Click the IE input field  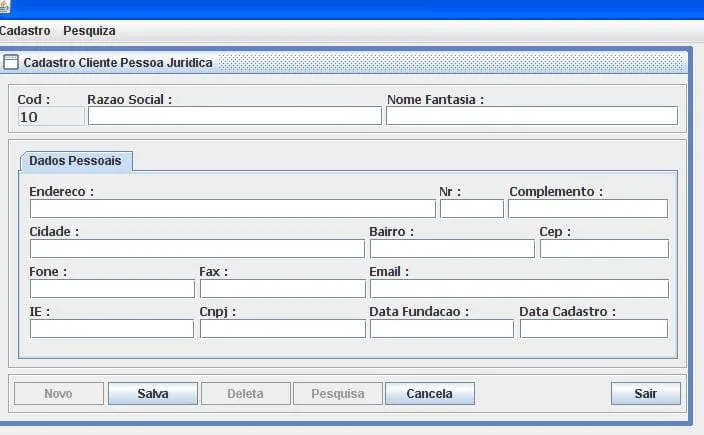112,329
